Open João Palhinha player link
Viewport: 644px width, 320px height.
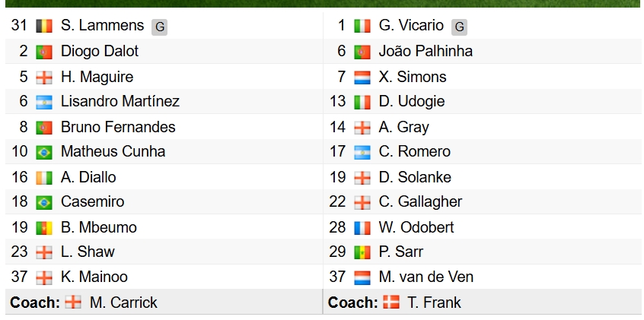(x=426, y=51)
